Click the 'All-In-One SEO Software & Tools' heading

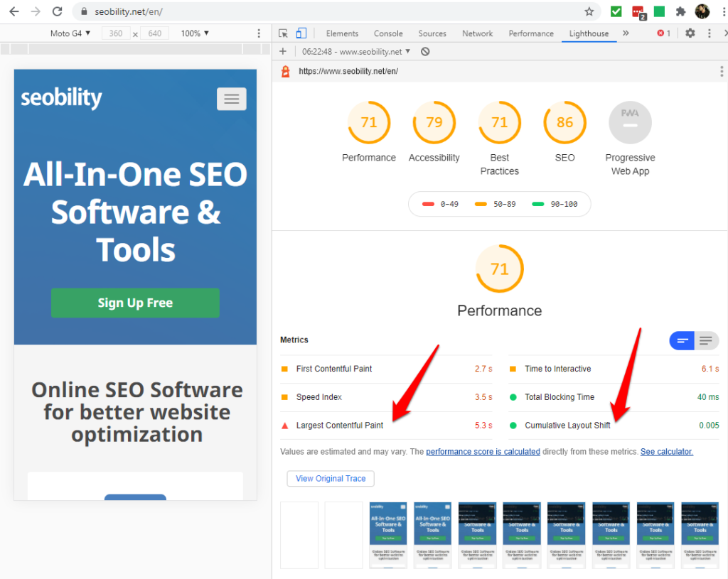tap(135, 212)
